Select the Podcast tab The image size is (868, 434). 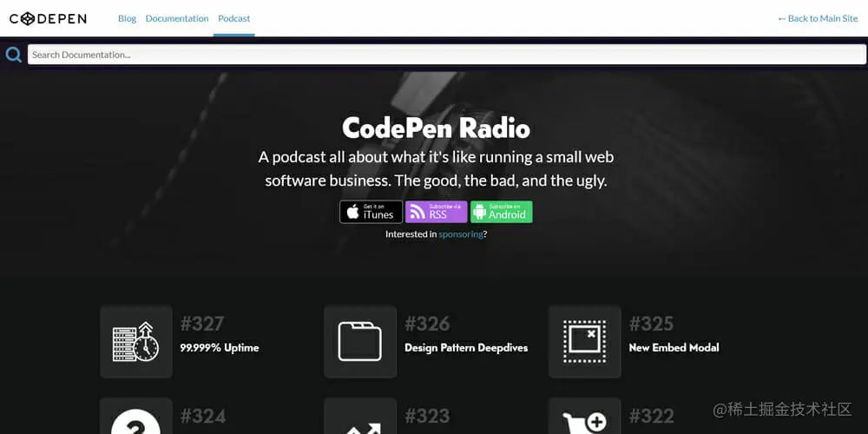[234, 18]
